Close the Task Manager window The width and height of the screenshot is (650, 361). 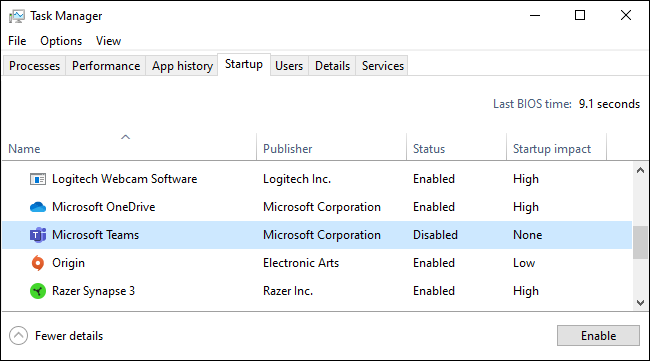pos(626,16)
